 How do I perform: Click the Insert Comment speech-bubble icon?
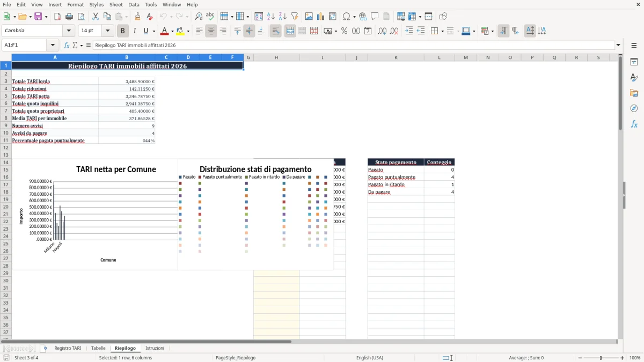375,17
